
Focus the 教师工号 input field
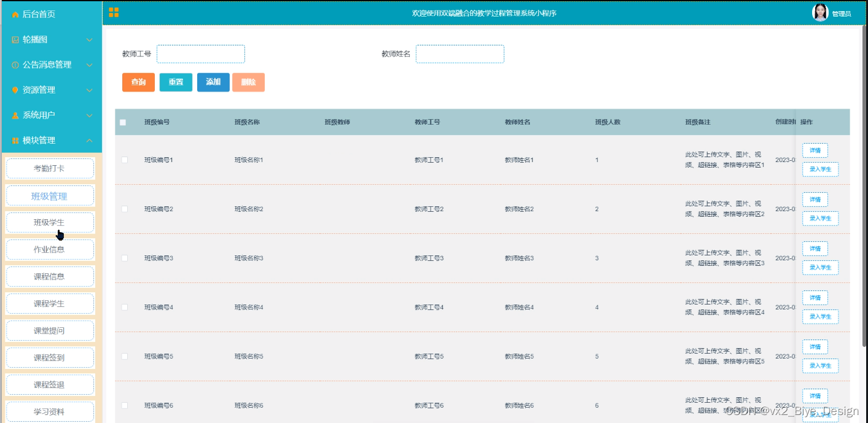tap(201, 54)
